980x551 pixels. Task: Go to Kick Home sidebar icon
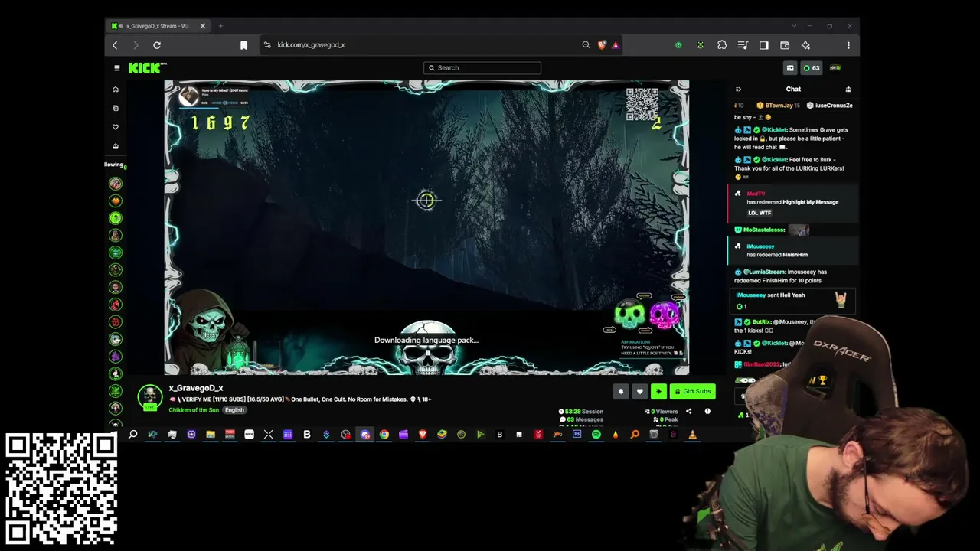pos(116,90)
